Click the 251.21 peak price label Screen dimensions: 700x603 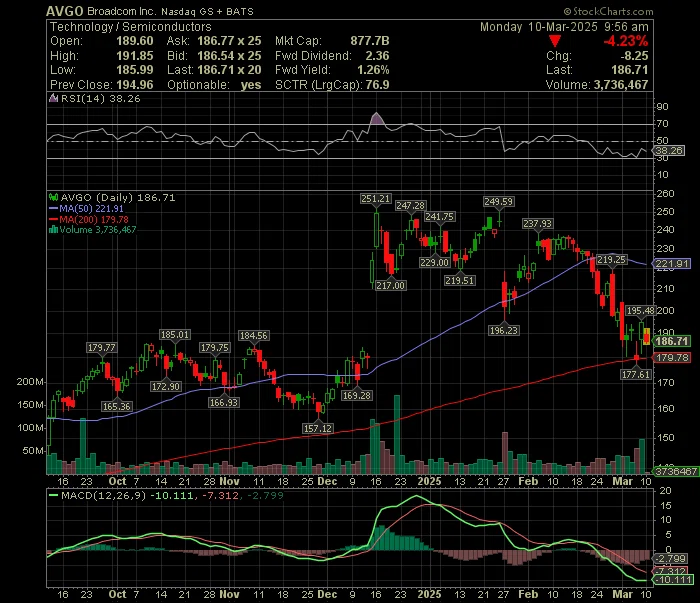pyautogui.click(x=375, y=199)
